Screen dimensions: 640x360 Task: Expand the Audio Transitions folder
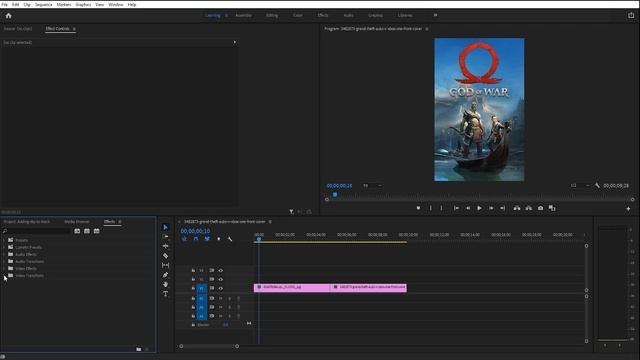click(4, 262)
